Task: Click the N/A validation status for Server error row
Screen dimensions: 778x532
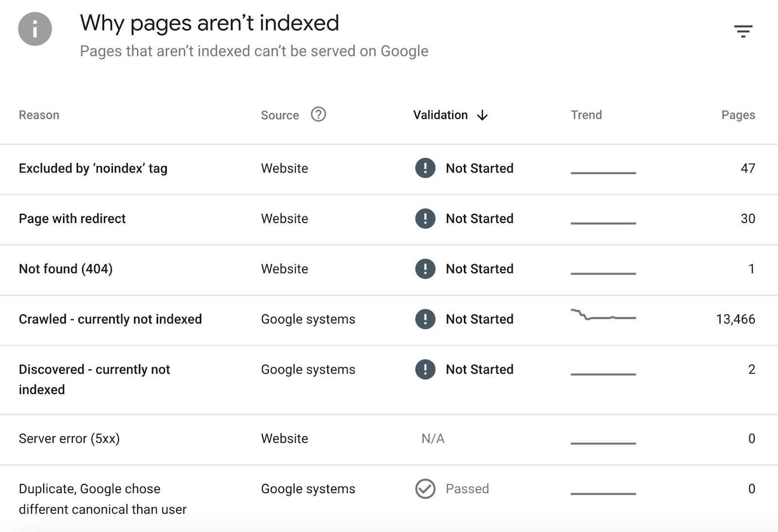Action: pos(432,439)
